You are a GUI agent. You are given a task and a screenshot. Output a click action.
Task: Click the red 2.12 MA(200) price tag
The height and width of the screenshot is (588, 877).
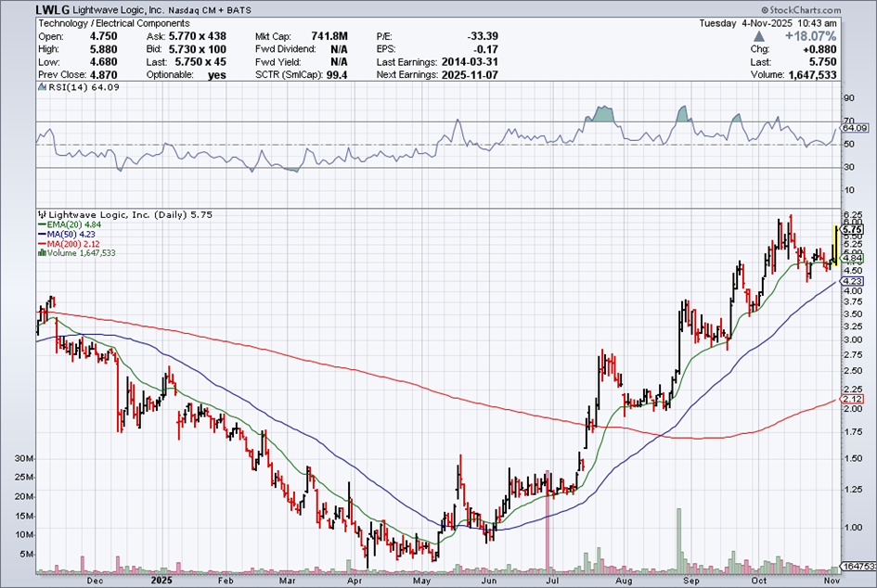pyautogui.click(x=853, y=399)
